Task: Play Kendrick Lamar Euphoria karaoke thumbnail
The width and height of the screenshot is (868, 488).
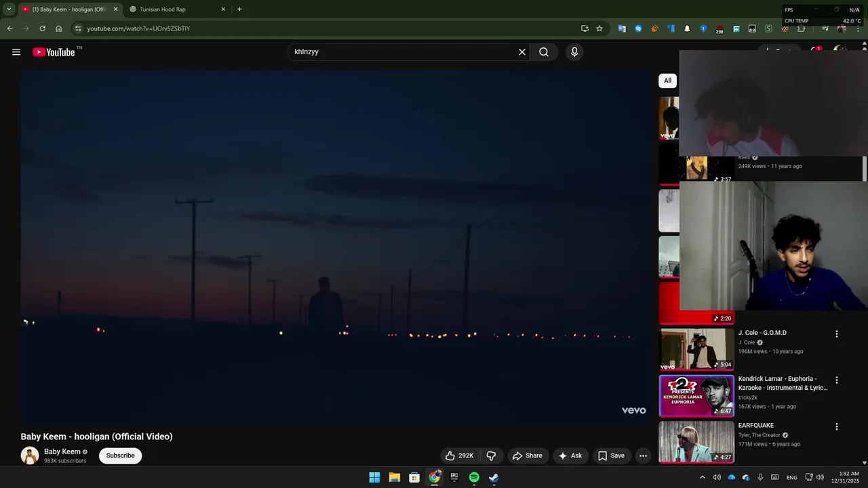Action: tap(696, 395)
